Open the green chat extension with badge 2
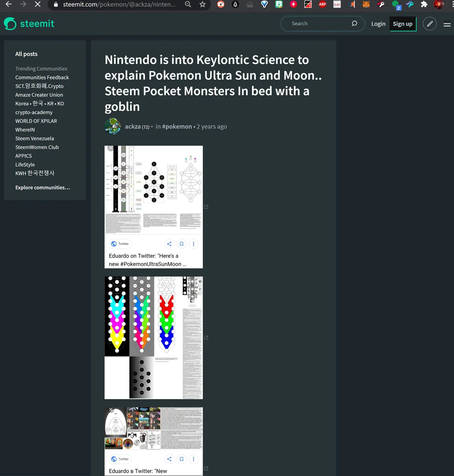Image resolution: width=454 pixels, height=476 pixels. 396,5
